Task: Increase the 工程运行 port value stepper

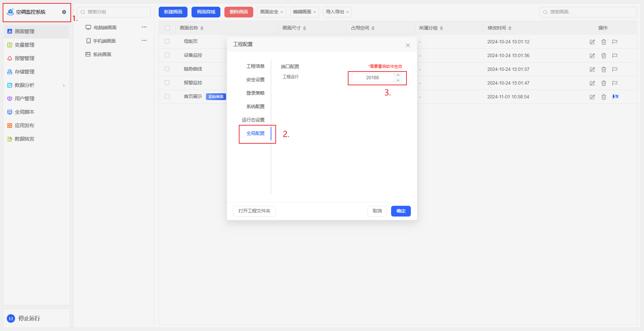Action: pyautogui.click(x=398, y=75)
